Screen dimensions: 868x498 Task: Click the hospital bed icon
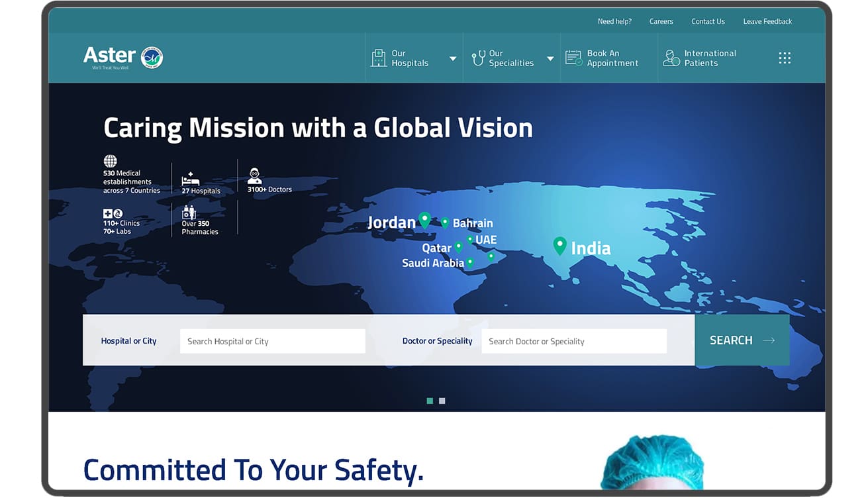191,179
